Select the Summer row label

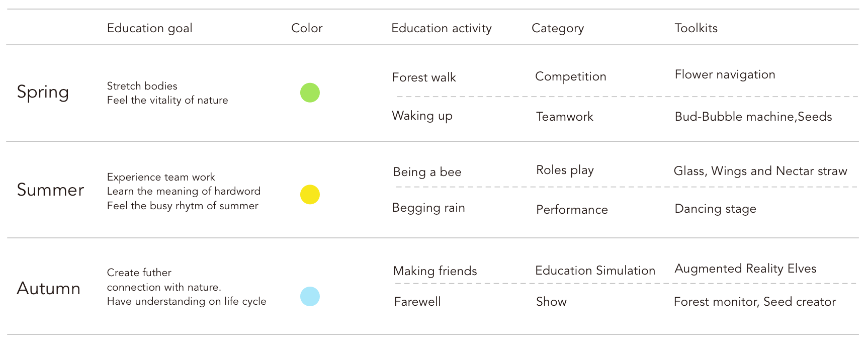pos(50,190)
